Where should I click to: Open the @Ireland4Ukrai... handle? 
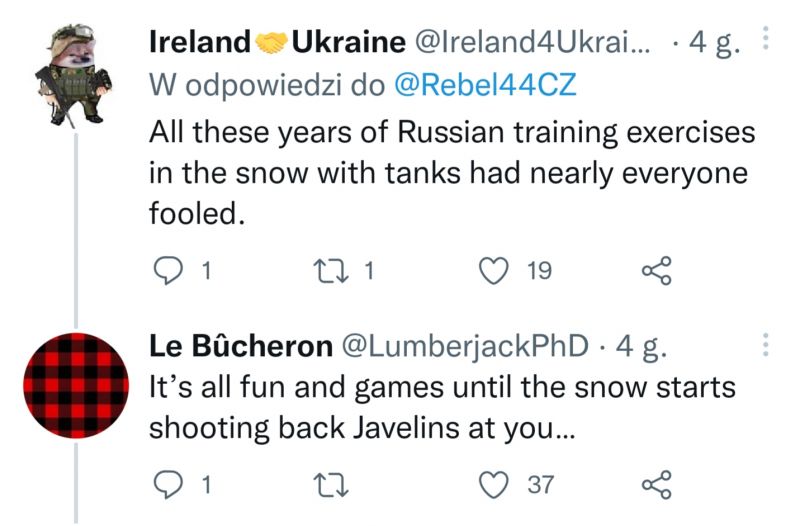(x=533, y=42)
